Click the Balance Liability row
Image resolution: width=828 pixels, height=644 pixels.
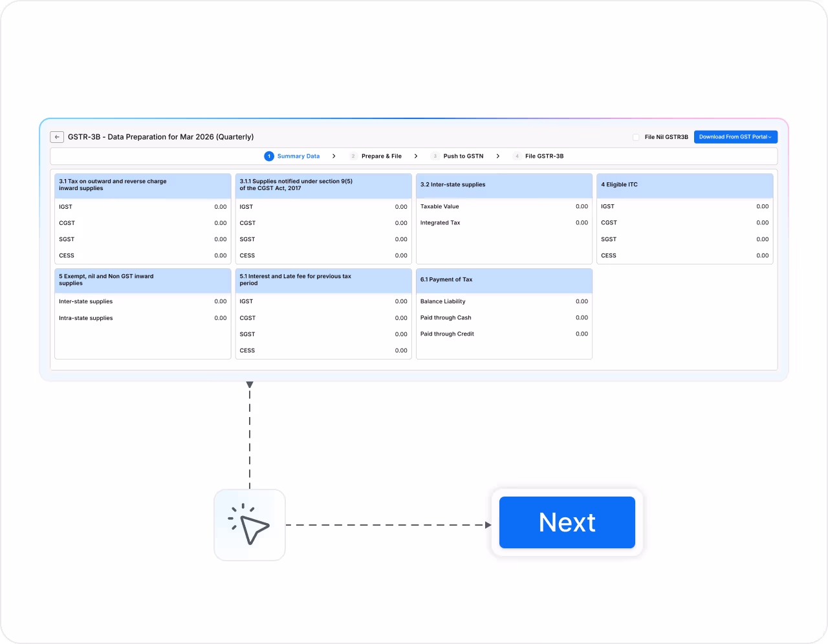pos(504,302)
